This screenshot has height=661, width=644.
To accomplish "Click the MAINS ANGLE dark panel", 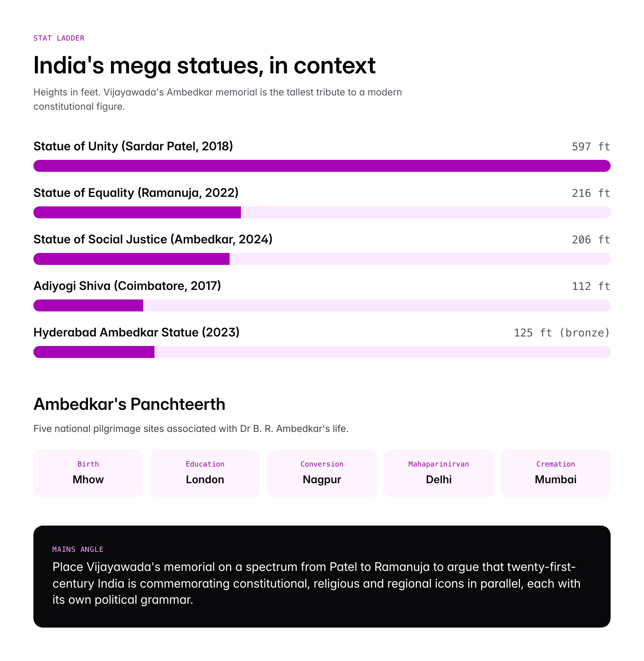I will (322, 576).
